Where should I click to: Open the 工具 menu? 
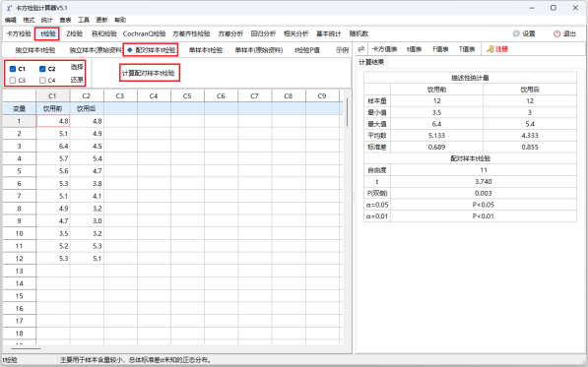coord(84,20)
